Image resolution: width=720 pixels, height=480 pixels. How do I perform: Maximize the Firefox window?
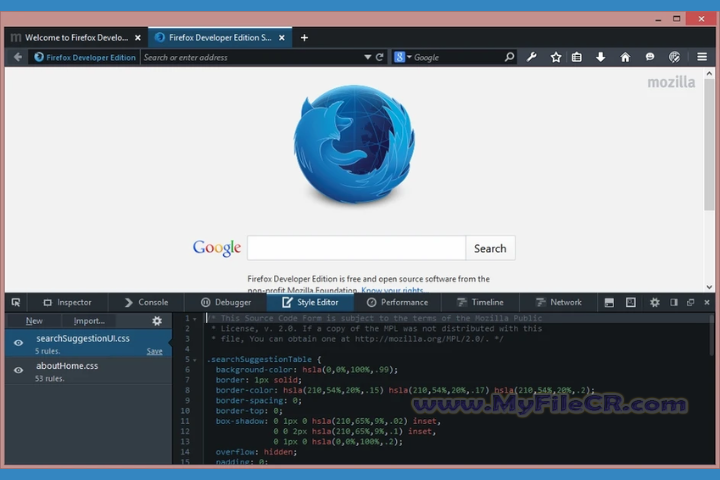tap(676, 19)
